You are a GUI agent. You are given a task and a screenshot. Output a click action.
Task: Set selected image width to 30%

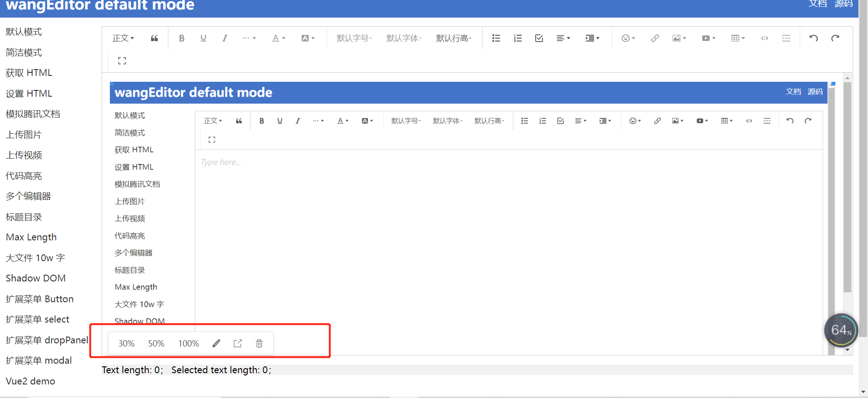[127, 343]
